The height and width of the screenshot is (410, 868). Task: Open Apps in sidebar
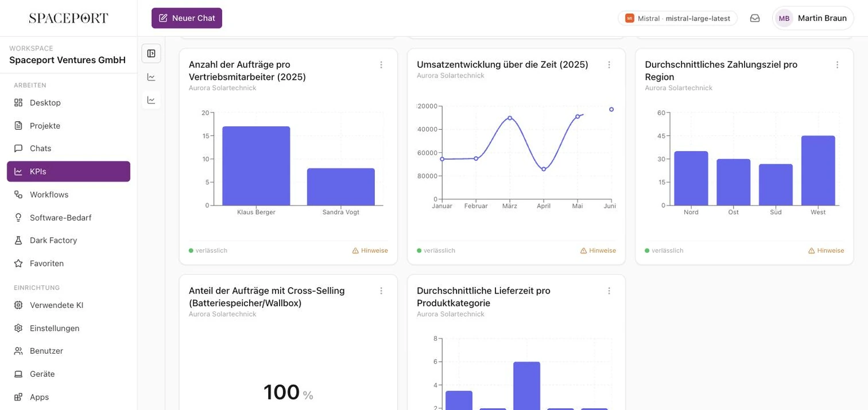(x=68, y=397)
